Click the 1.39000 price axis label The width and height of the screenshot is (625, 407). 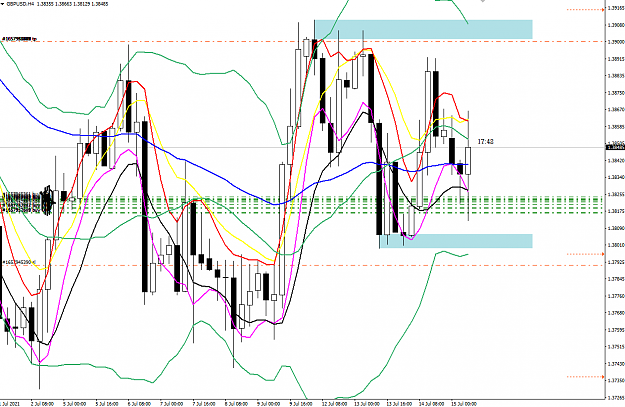tap(615, 41)
